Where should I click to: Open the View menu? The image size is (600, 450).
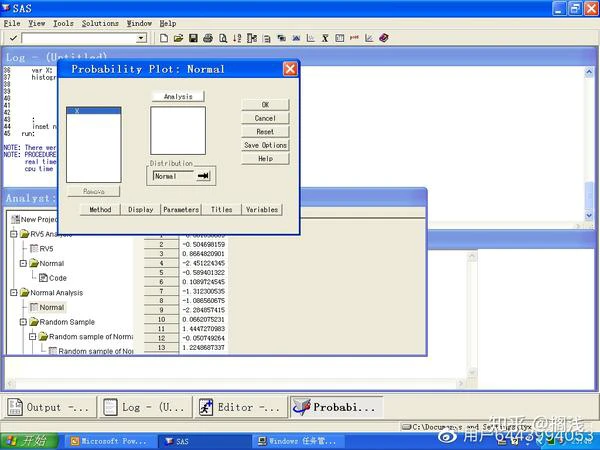click(x=37, y=23)
